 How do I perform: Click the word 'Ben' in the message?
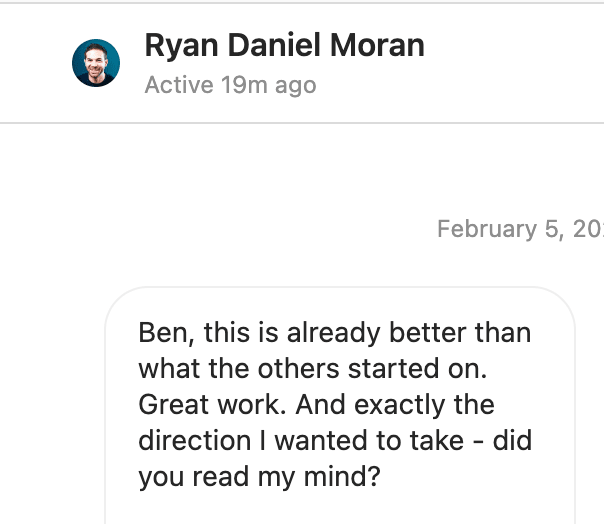(x=164, y=333)
